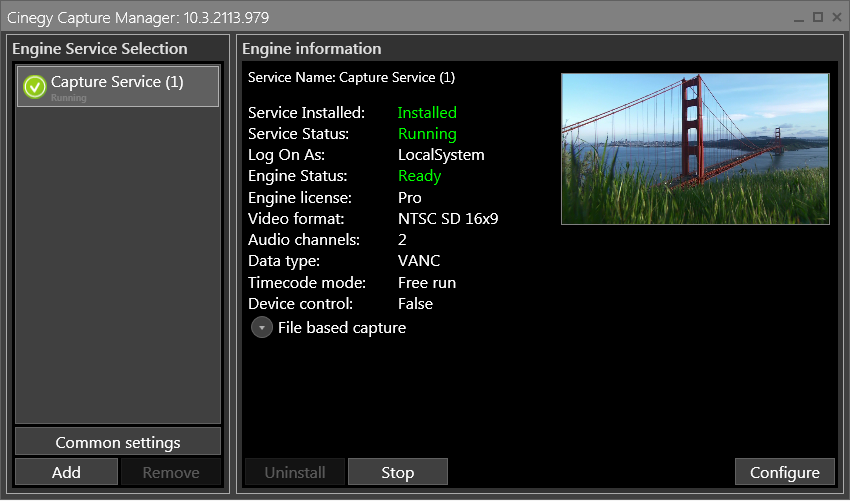Close the Capture Manager window
This screenshot has height=501, width=851.
coord(837,17)
